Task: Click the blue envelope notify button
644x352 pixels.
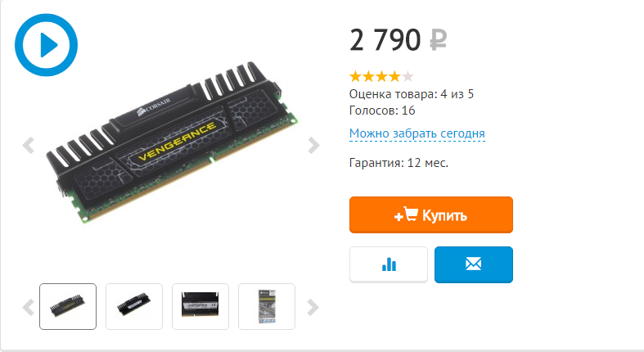Action: point(474,264)
